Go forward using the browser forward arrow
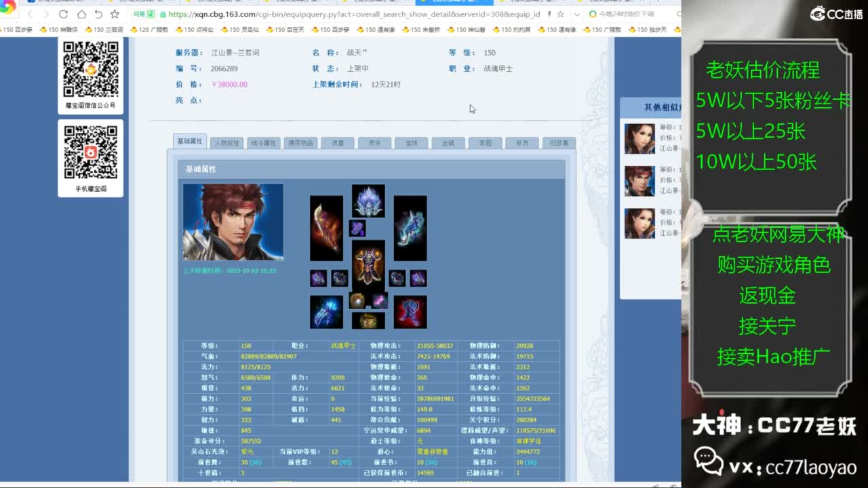This screenshot has width=868, height=488. [x=45, y=14]
